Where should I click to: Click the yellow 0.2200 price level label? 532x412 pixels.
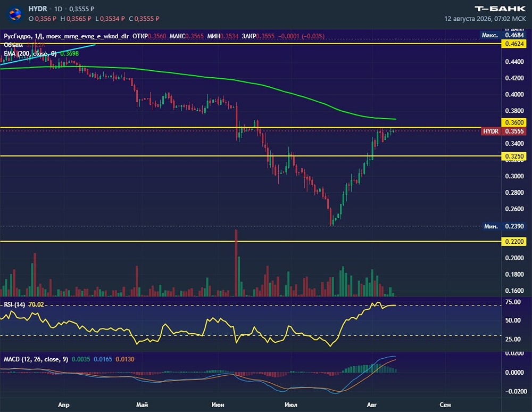(x=514, y=242)
